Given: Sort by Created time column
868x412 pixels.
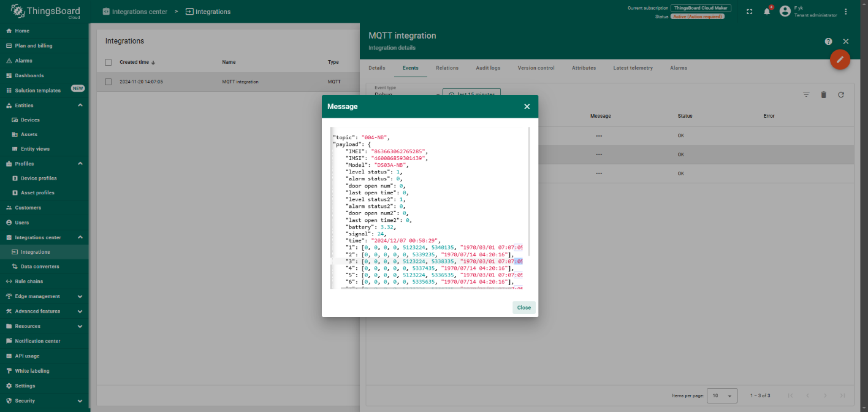Looking at the screenshot, I should (x=137, y=62).
